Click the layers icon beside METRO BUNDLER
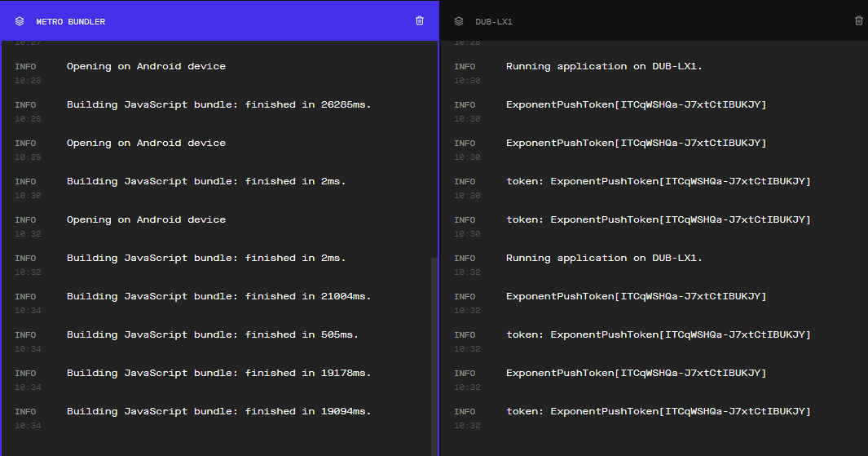868x456 pixels. (x=20, y=21)
